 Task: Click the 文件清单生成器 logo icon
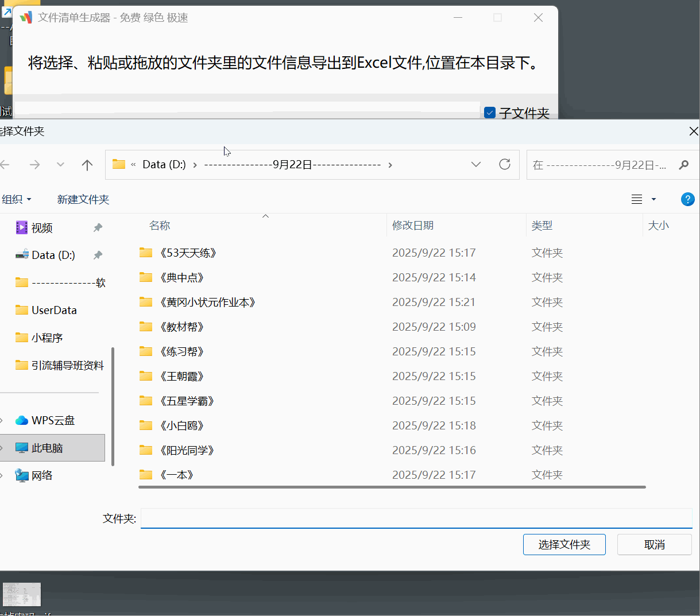point(26,17)
